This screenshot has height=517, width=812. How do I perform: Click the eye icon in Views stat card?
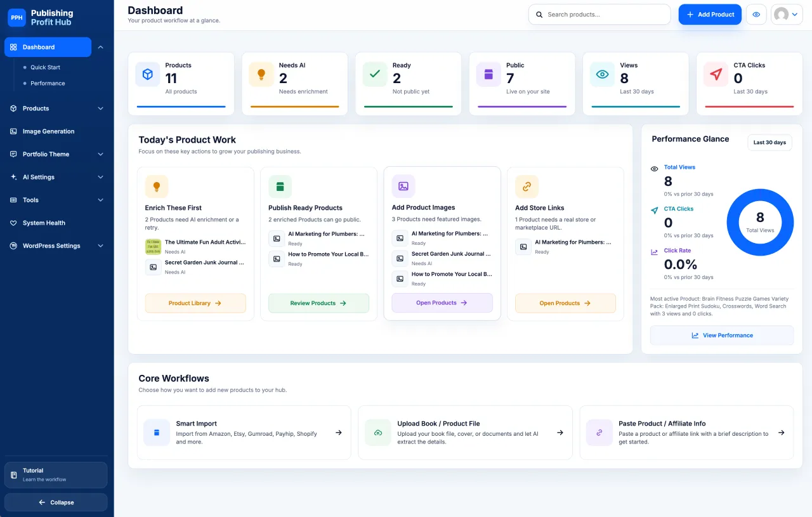tap(602, 74)
